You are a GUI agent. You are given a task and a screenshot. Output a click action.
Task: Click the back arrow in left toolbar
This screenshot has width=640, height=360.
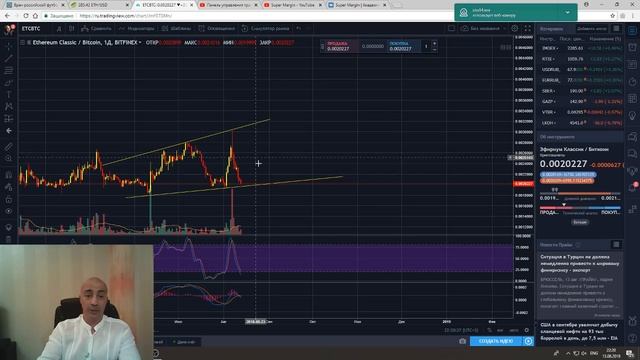tap(9, 131)
